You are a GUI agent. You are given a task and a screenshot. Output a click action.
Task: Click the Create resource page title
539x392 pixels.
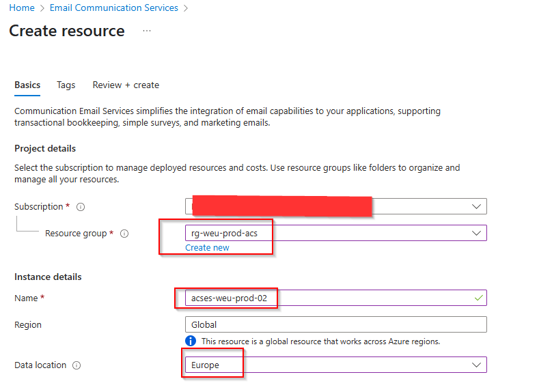pyautogui.click(x=67, y=31)
